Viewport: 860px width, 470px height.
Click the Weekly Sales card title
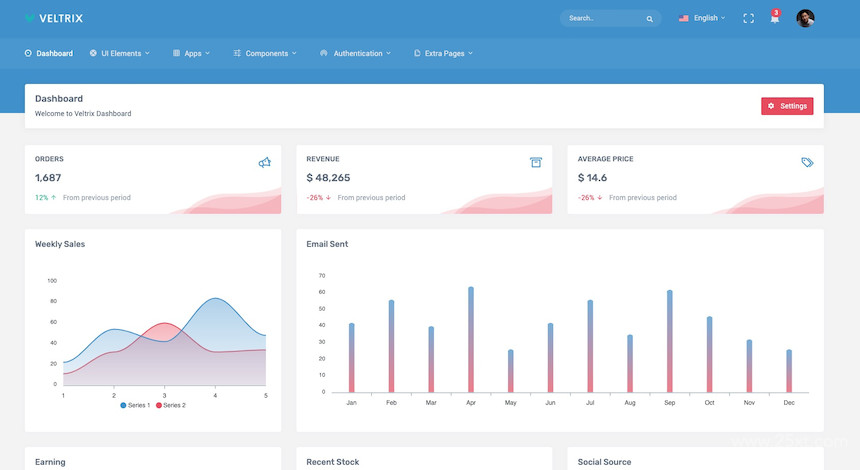[60, 244]
